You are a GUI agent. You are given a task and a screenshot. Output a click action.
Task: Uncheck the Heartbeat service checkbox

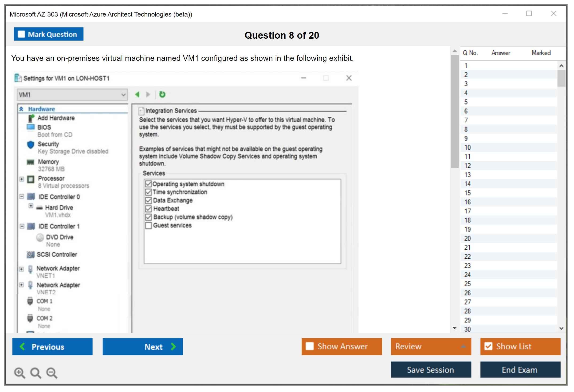tap(148, 209)
